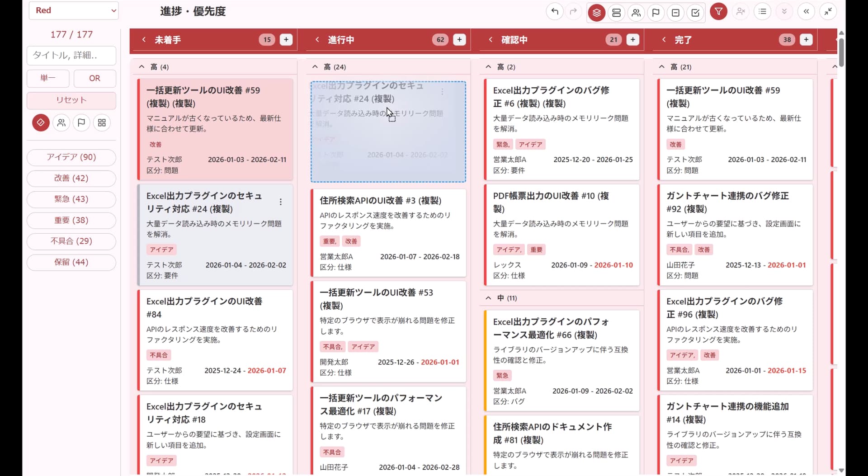This screenshot has height=476, width=868.
Task: Collapse the 高 (4) group in 未着手
Action: 142,67
